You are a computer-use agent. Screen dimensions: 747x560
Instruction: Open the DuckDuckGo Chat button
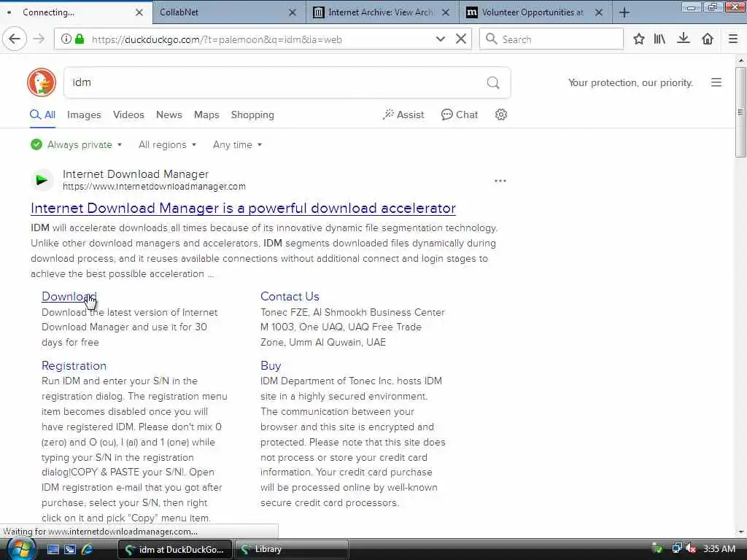460,114
